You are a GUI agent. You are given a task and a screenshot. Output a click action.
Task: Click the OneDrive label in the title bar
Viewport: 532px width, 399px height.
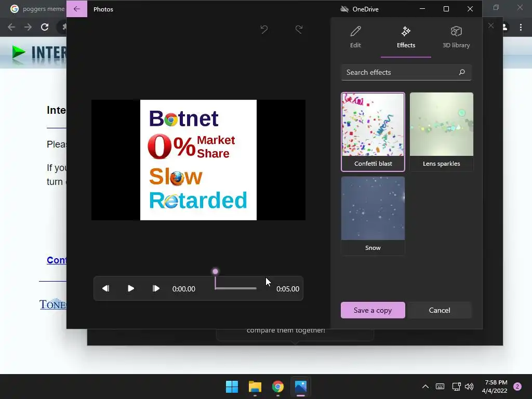tap(365, 9)
